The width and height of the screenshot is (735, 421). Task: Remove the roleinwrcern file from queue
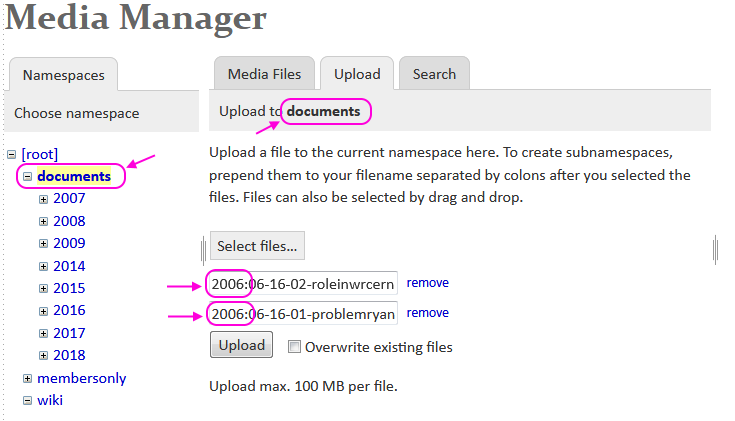coord(427,283)
